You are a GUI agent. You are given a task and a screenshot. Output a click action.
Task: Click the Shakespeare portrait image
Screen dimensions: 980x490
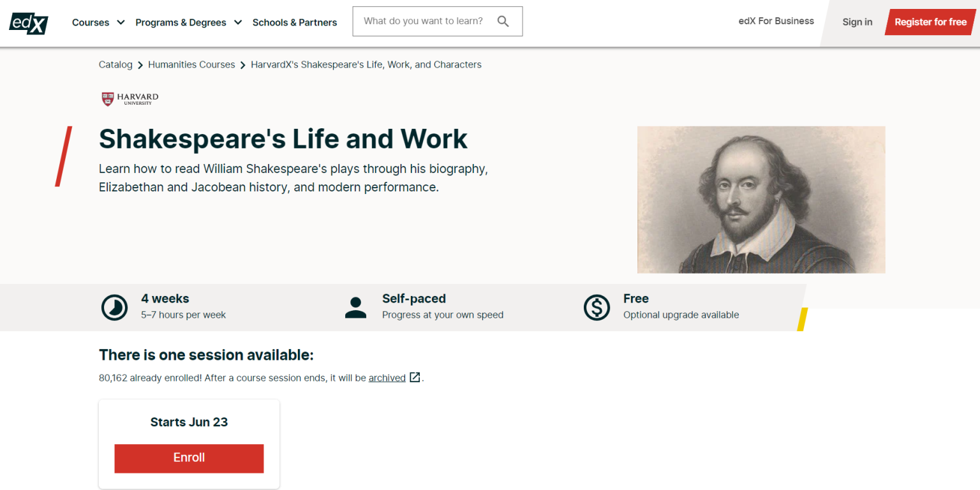(761, 200)
